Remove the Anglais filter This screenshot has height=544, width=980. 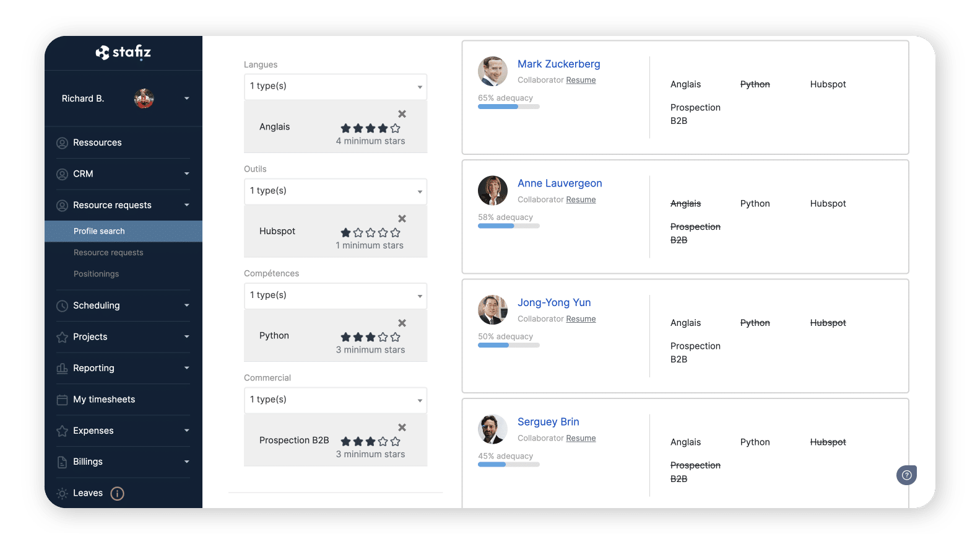402,114
